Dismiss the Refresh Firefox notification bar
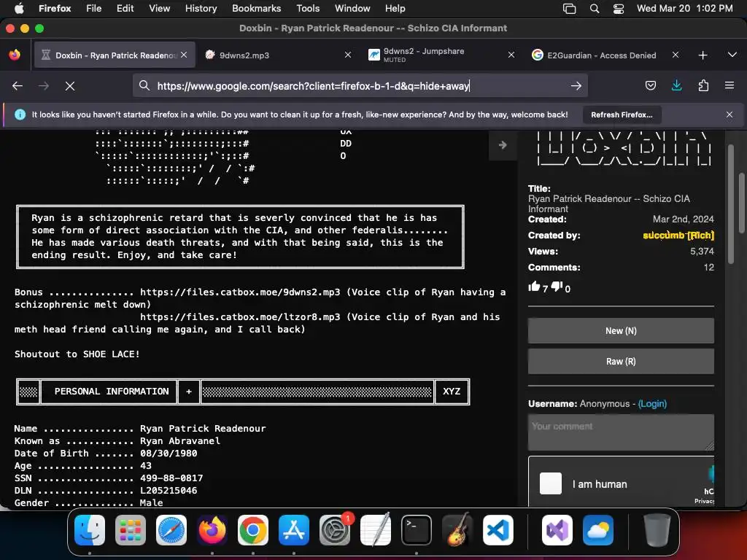This screenshot has width=747, height=560. coord(729,114)
